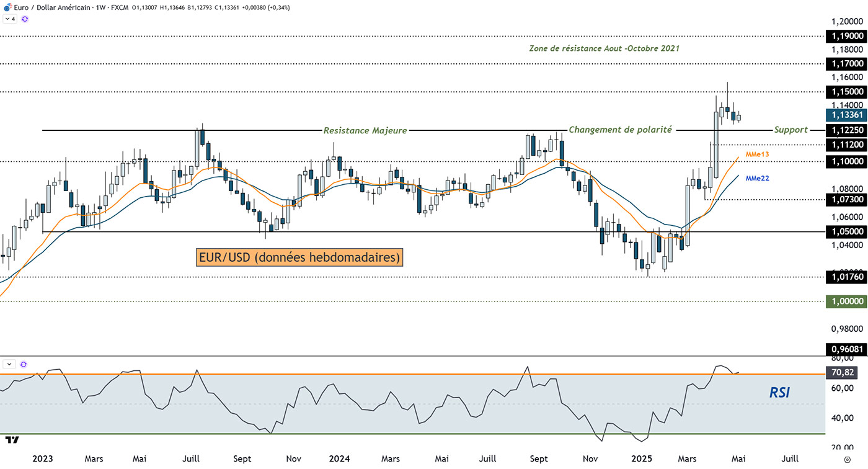Click the purple sync icon in the price pane
868x469 pixels.
24,19
